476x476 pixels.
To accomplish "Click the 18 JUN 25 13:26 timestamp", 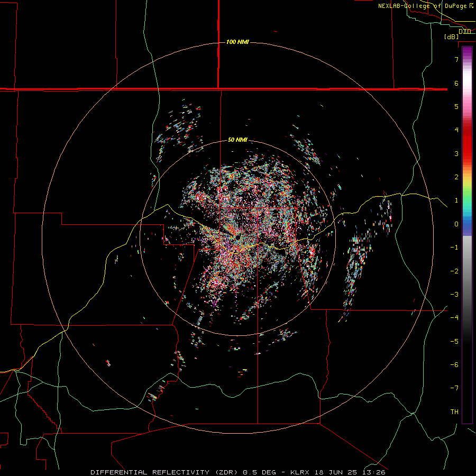I will click(350, 472).
